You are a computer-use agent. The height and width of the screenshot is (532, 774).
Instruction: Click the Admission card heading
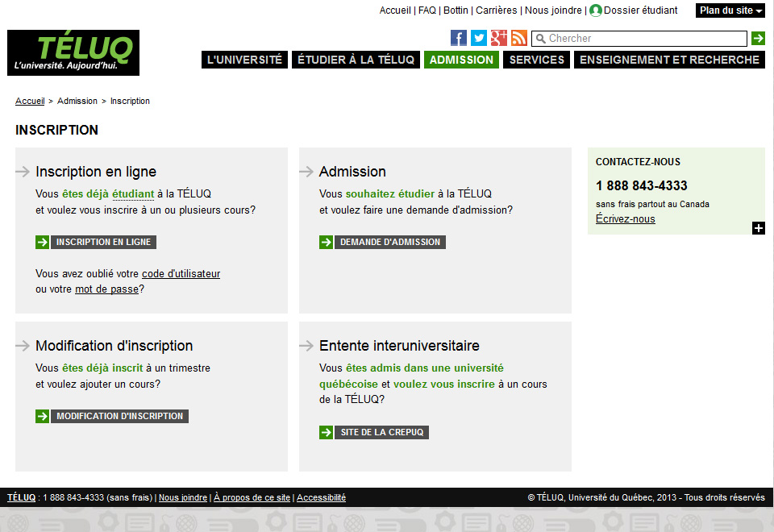[352, 172]
